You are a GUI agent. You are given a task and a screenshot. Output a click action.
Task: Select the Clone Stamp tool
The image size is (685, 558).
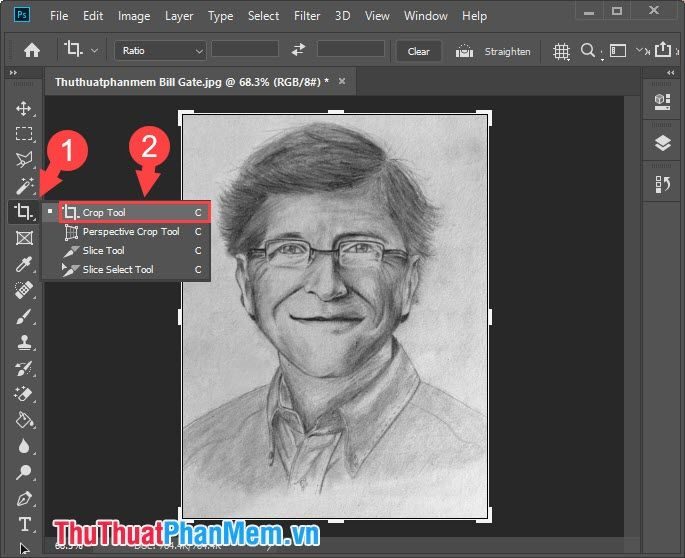click(24, 342)
